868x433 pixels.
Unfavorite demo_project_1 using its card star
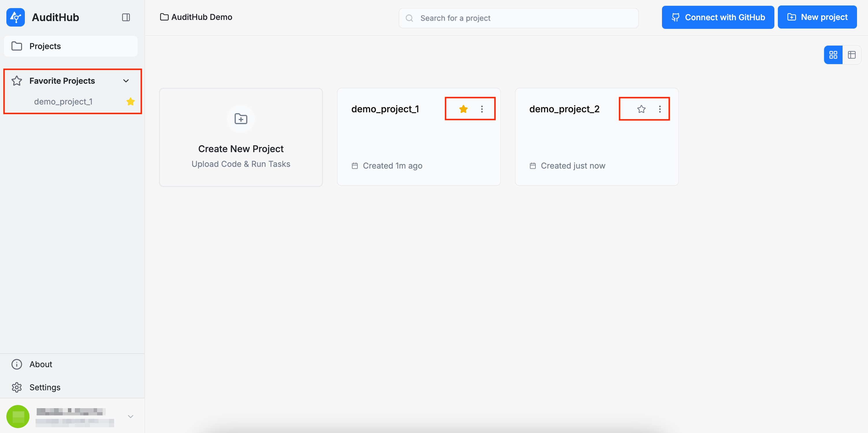coord(463,109)
